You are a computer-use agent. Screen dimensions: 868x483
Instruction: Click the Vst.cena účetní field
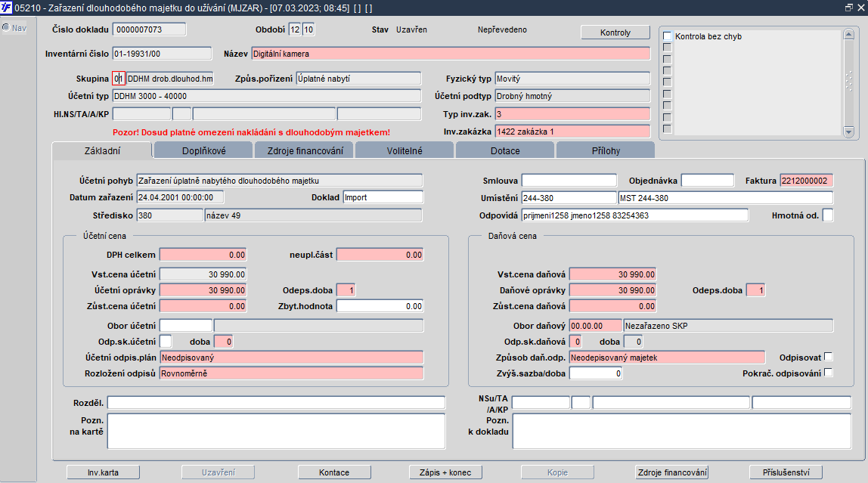[203, 274]
